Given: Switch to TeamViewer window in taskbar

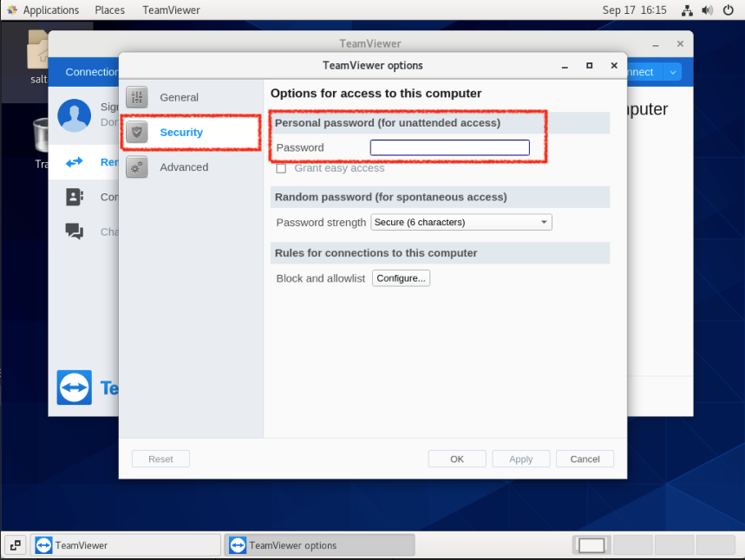Looking at the screenshot, I should (126, 545).
